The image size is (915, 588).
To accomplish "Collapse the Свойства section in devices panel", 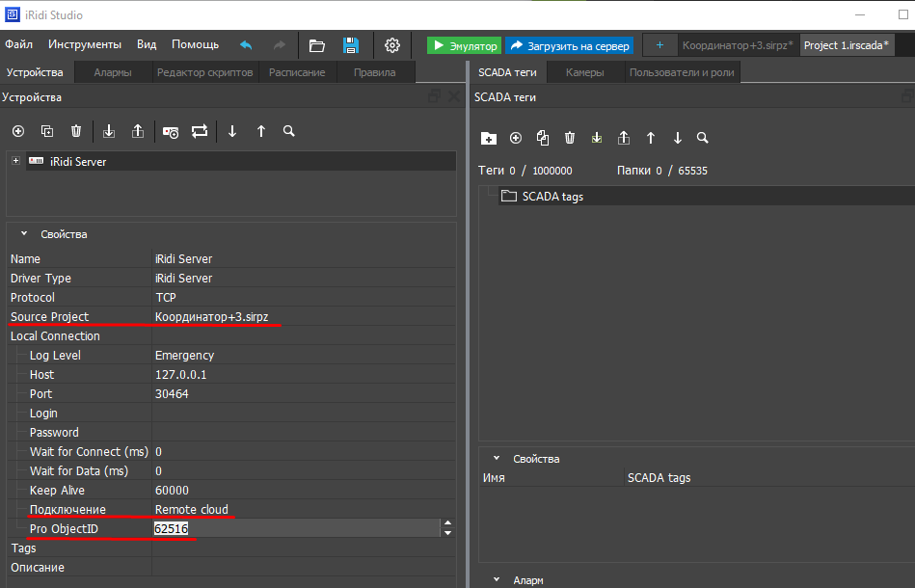I will pyautogui.click(x=24, y=234).
